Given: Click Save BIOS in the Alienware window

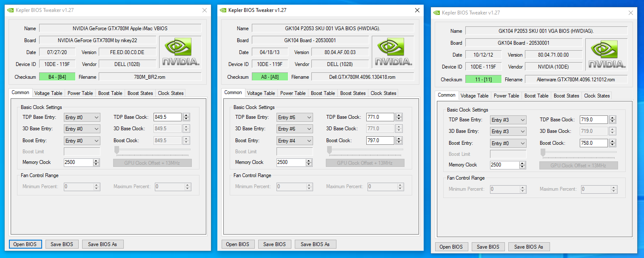Looking at the screenshot, I should pos(488,247).
